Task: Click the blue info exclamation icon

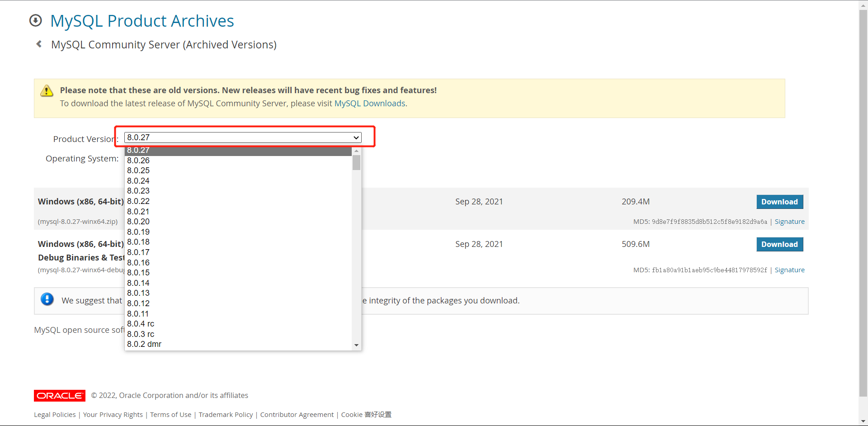Action: (47, 299)
